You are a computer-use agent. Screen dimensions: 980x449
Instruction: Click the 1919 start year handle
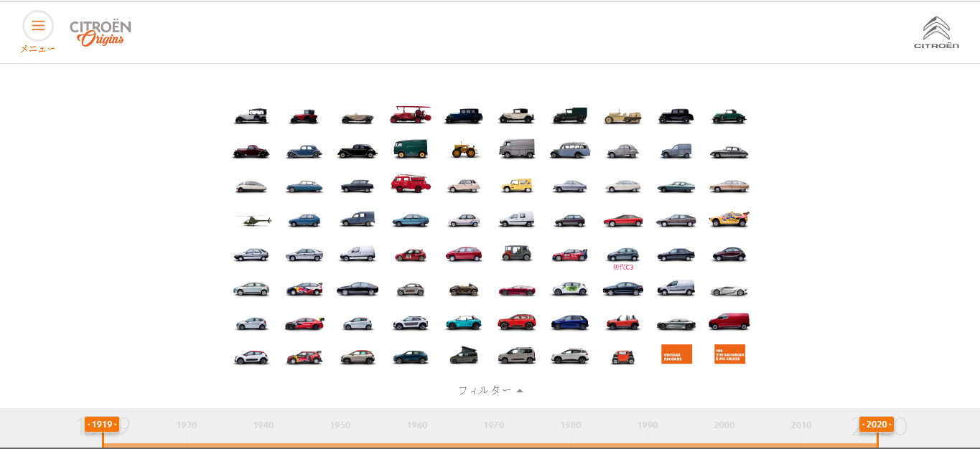(102, 425)
